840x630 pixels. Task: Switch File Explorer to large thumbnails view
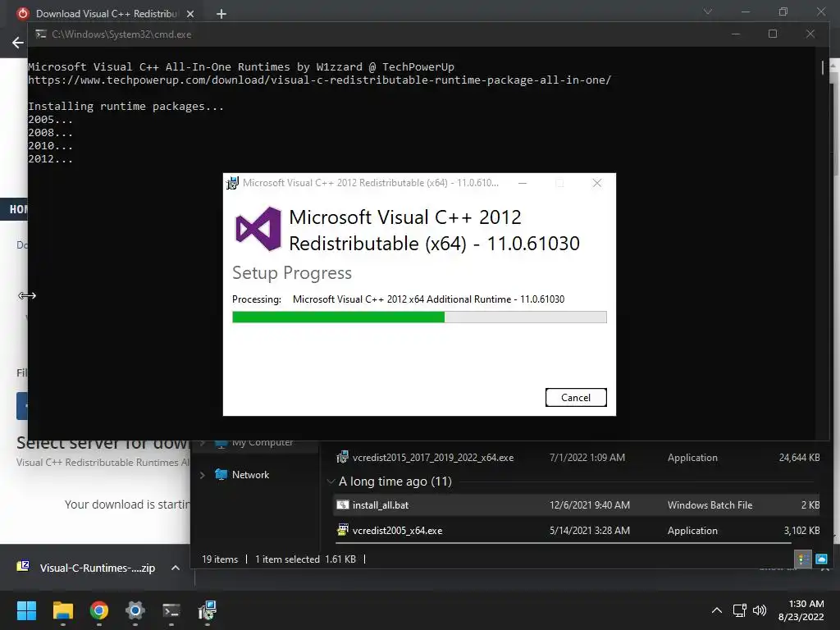pos(821,559)
